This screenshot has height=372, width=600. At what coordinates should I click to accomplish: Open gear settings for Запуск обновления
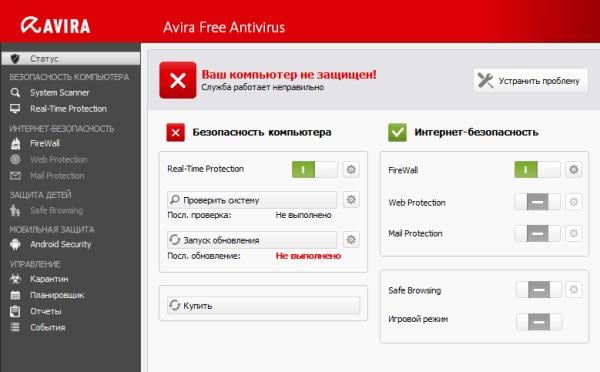coord(351,240)
